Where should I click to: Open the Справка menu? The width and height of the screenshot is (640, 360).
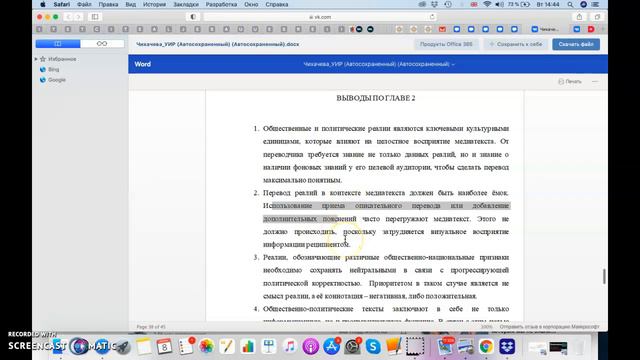[276, 4]
